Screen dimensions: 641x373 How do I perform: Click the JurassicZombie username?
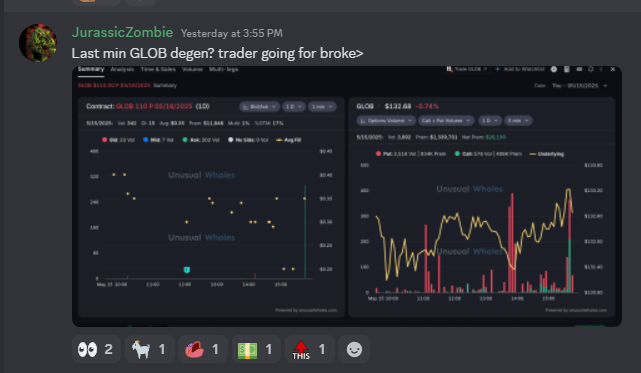(x=122, y=32)
